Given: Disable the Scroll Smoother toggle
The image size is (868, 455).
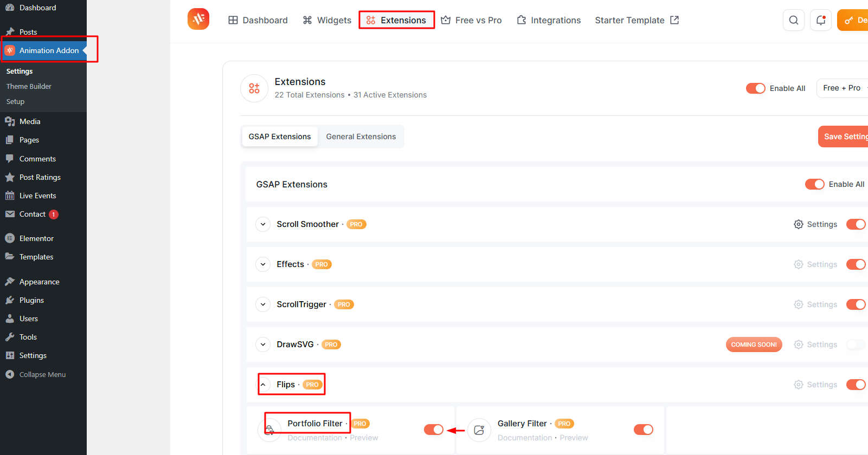Looking at the screenshot, I should pos(856,224).
